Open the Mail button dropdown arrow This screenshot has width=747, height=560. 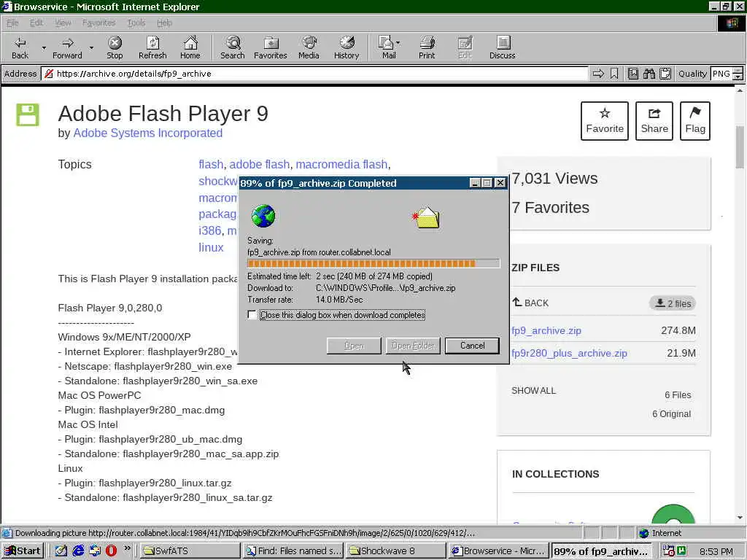coord(398,43)
